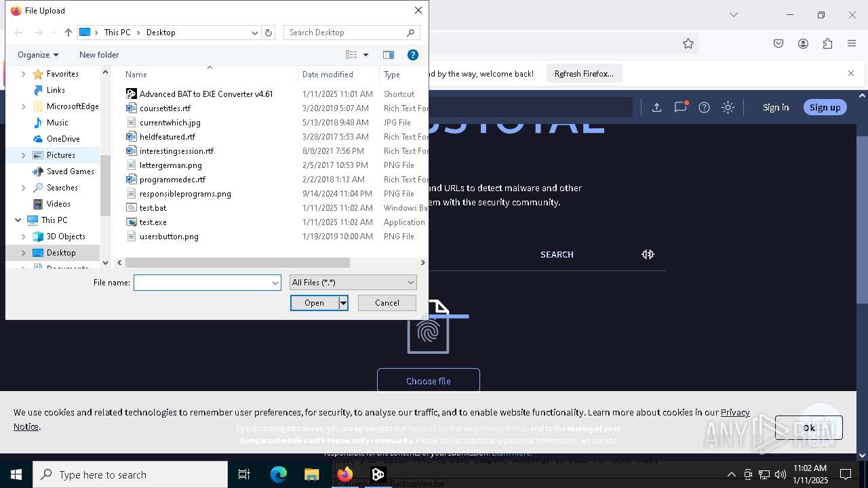Image resolution: width=868 pixels, height=488 pixels.
Task: Open the VirusTotal help icon
Action: tap(704, 107)
